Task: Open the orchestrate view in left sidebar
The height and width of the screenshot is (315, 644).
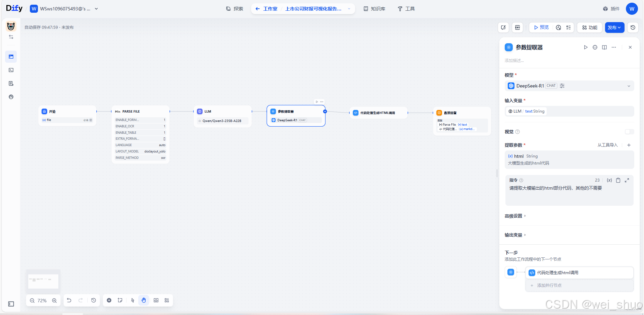Action: [x=11, y=57]
